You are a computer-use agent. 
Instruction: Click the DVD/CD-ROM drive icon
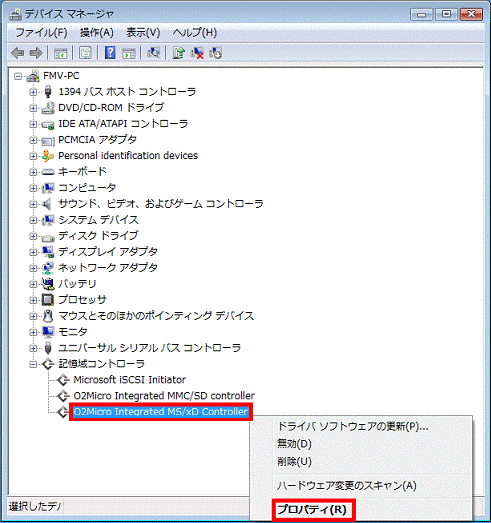click(48, 108)
